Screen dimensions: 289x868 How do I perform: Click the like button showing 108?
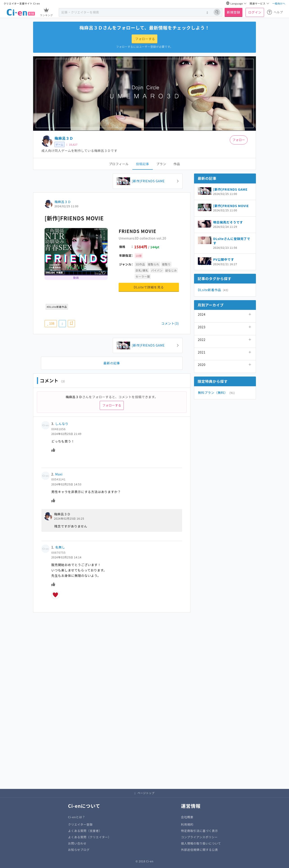[51, 324]
